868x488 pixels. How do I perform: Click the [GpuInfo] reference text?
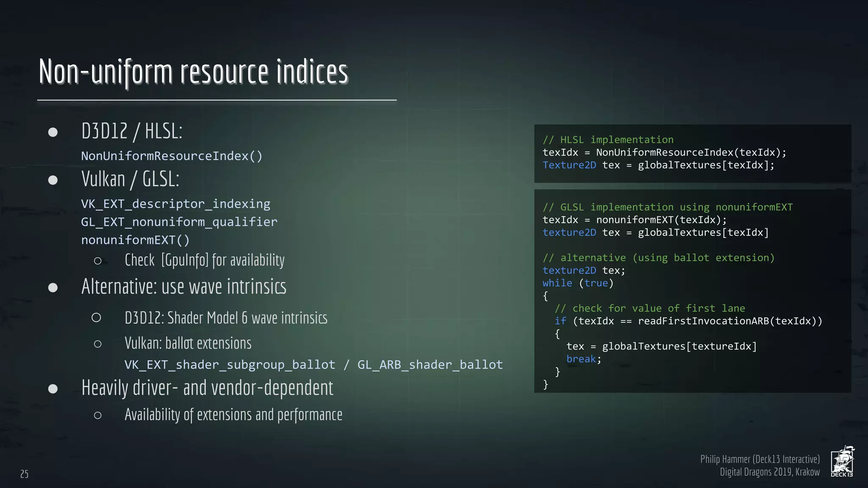185,260
